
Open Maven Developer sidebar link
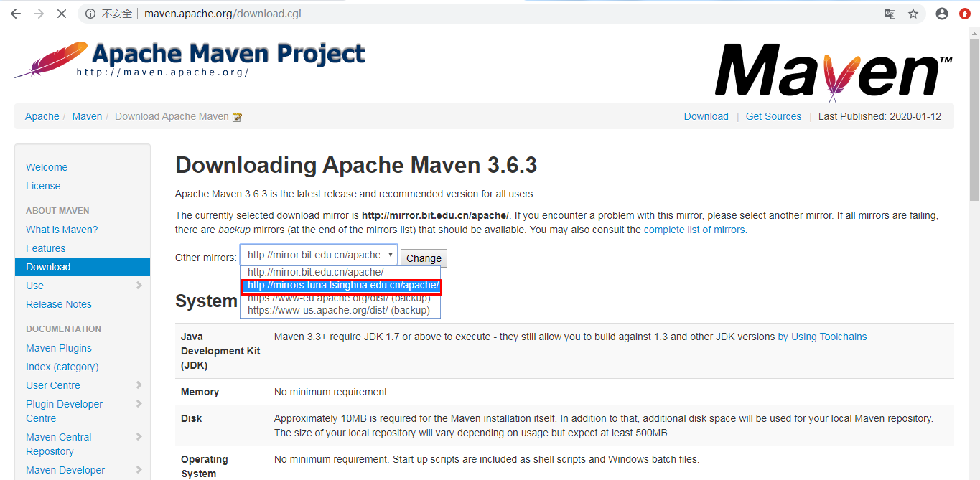pyautogui.click(x=65, y=470)
